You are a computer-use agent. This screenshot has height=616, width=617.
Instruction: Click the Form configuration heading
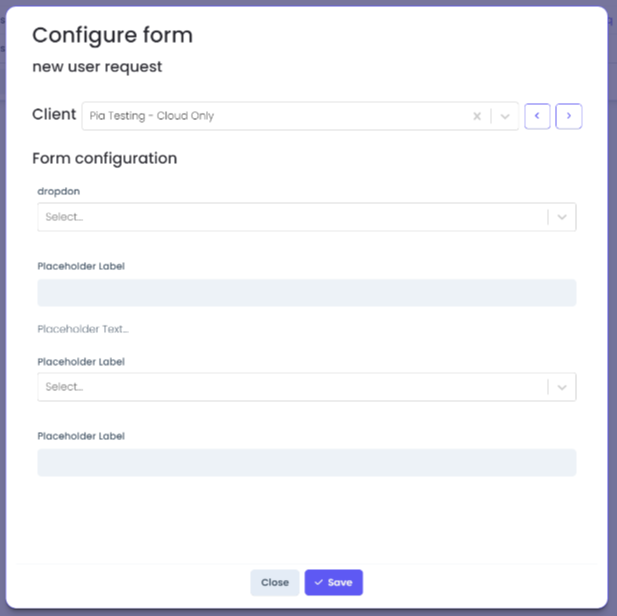tap(105, 158)
